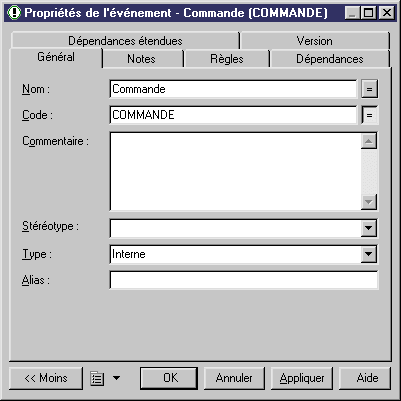Click the Commentaire scrollbar down arrow
The width and height of the screenshot is (401, 401).
[x=369, y=202]
